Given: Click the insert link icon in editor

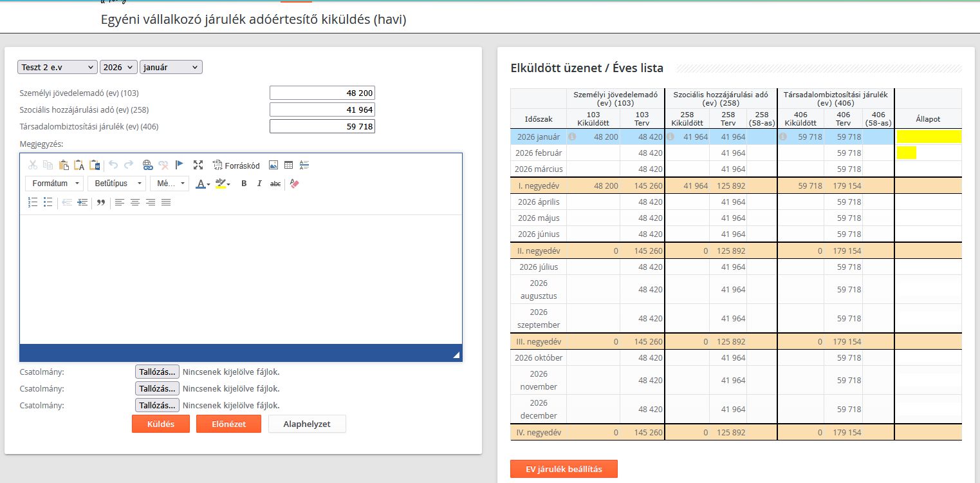Looking at the screenshot, I should click(147, 165).
